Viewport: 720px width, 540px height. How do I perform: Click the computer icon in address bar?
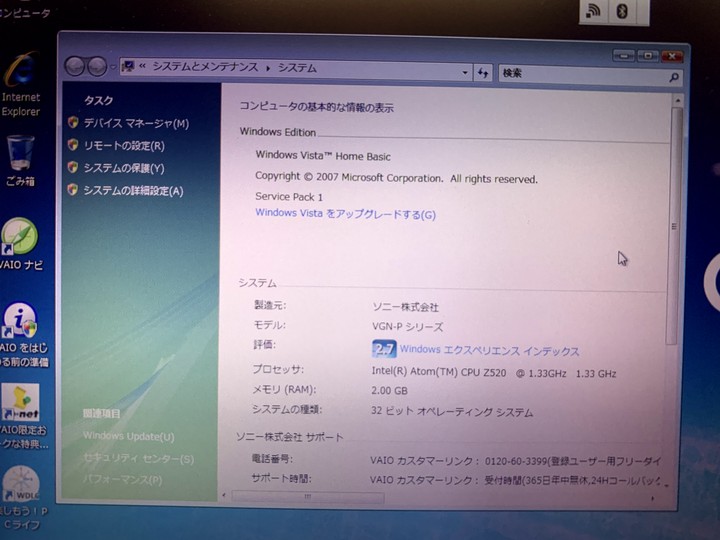tap(128, 67)
